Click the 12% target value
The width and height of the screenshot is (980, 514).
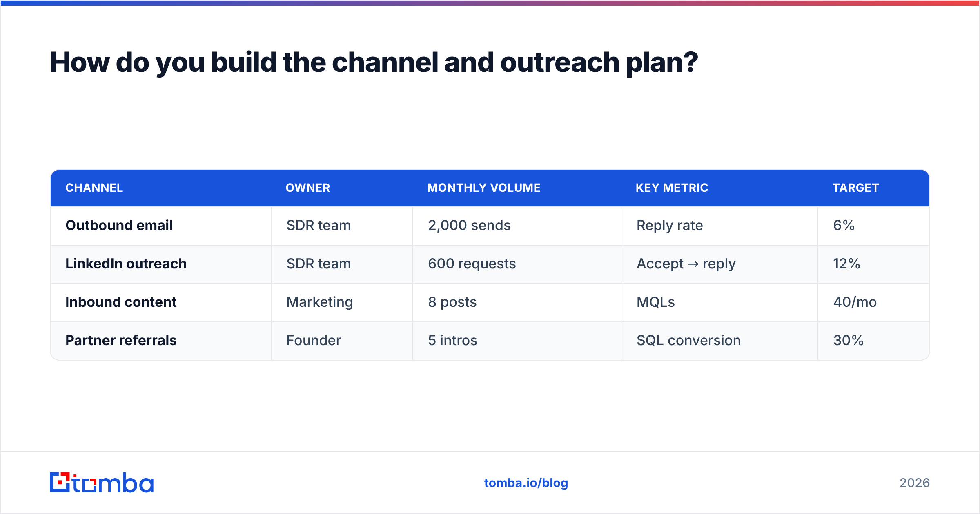pyautogui.click(x=846, y=264)
